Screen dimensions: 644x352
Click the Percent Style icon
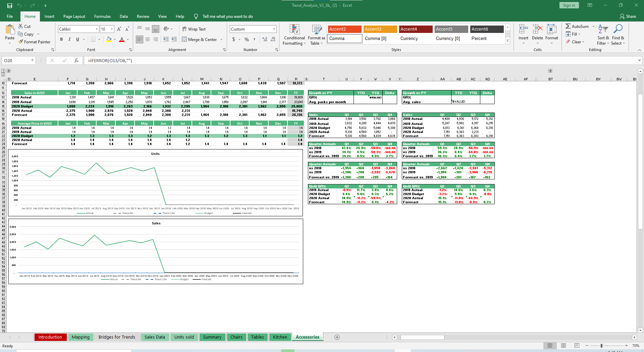[247, 40]
